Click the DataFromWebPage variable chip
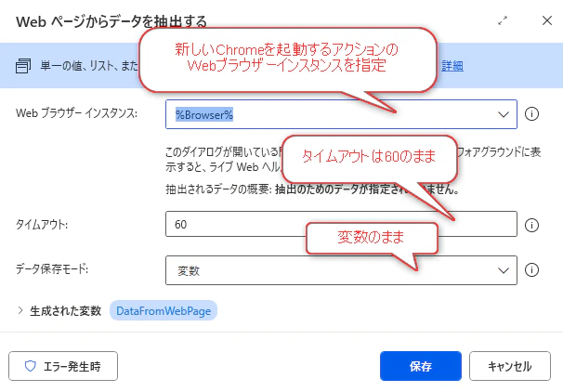Screen dimensions: 563x392 164,310
